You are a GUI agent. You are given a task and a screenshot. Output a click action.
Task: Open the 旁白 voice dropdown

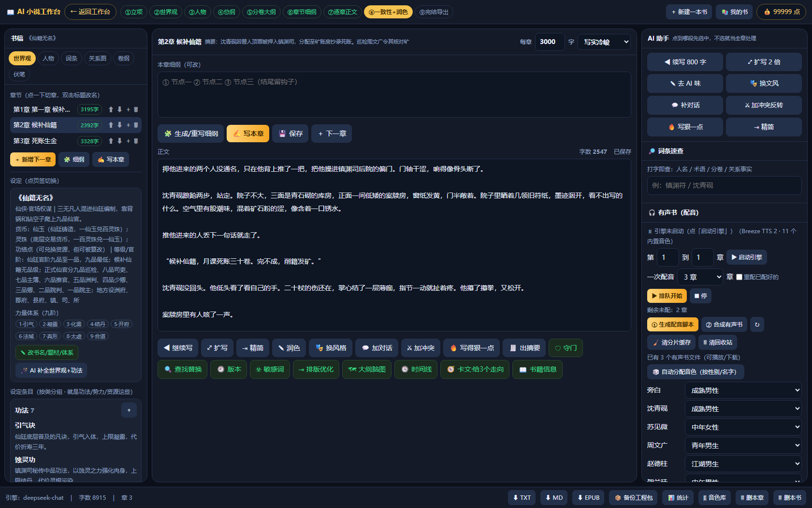pyautogui.click(x=743, y=390)
